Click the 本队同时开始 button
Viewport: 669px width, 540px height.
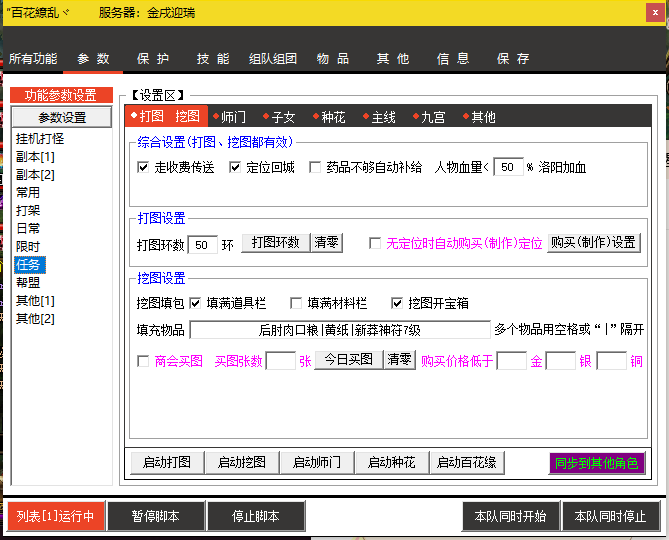(x=510, y=516)
